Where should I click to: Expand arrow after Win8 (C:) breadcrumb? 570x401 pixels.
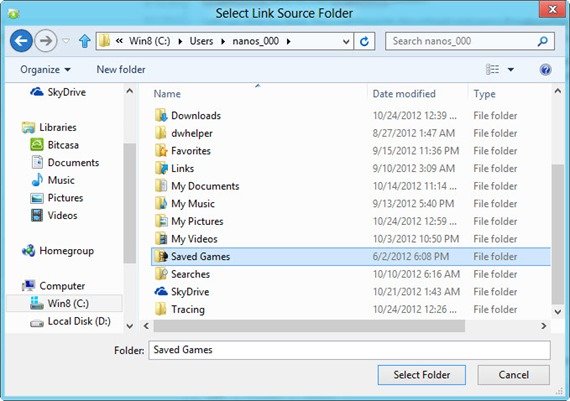180,41
